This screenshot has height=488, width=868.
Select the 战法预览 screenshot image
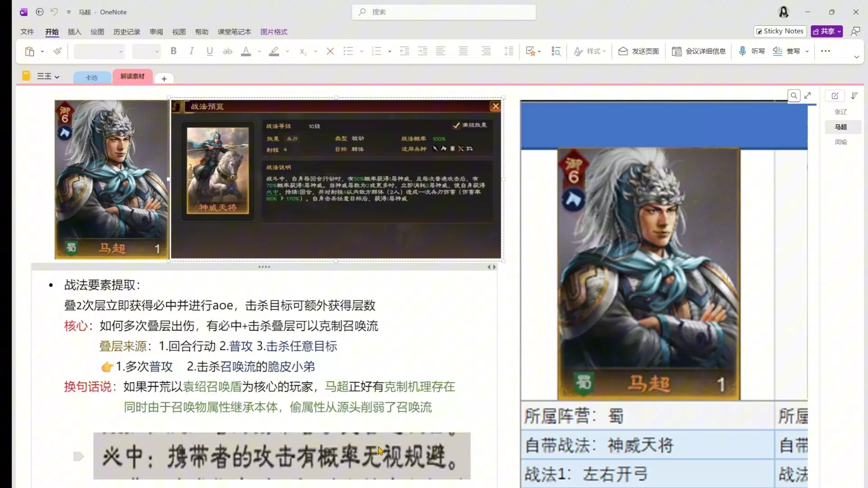(336, 179)
